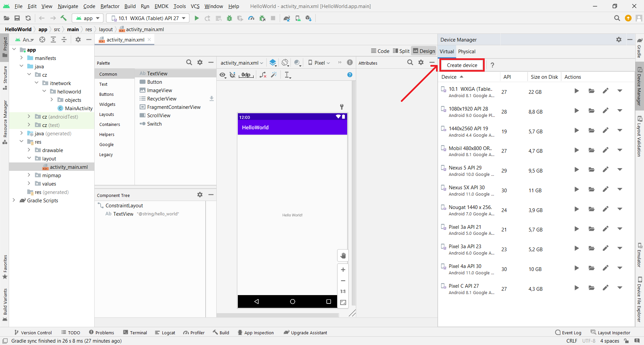Open the Logcat tool window
Image resolution: width=644 pixels, height=345 pixels.
[x=165, y=333]
